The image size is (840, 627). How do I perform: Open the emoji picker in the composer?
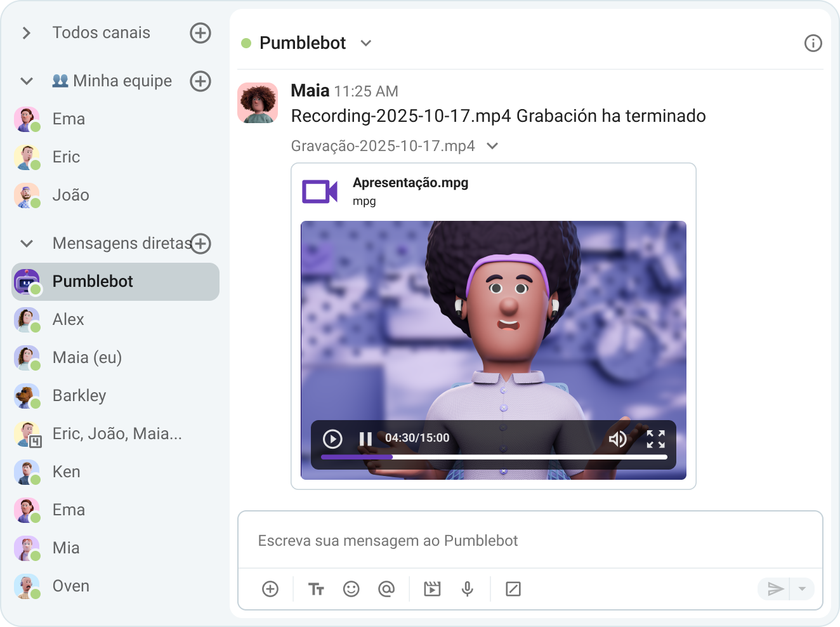pos(351,589)
